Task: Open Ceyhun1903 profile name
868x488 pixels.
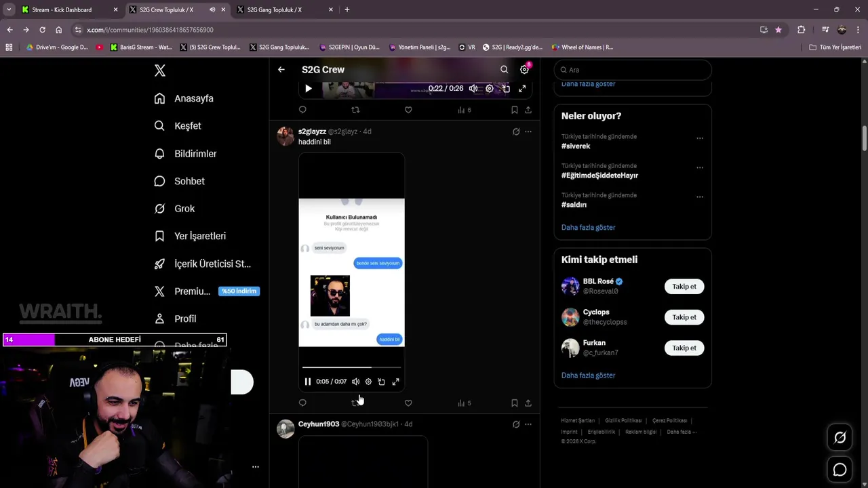Action: pos(319,424)
